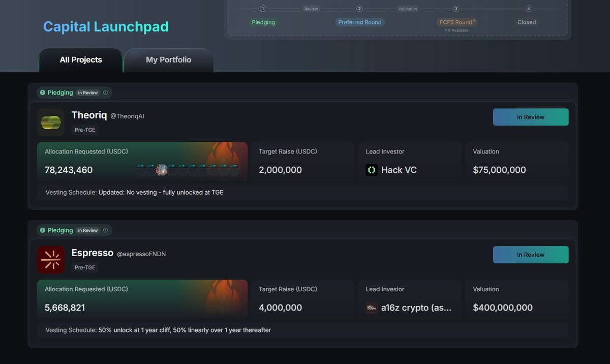Click the 78,243,460 allocation value
Screen dimensions: 610x364
tap(69, 170)
